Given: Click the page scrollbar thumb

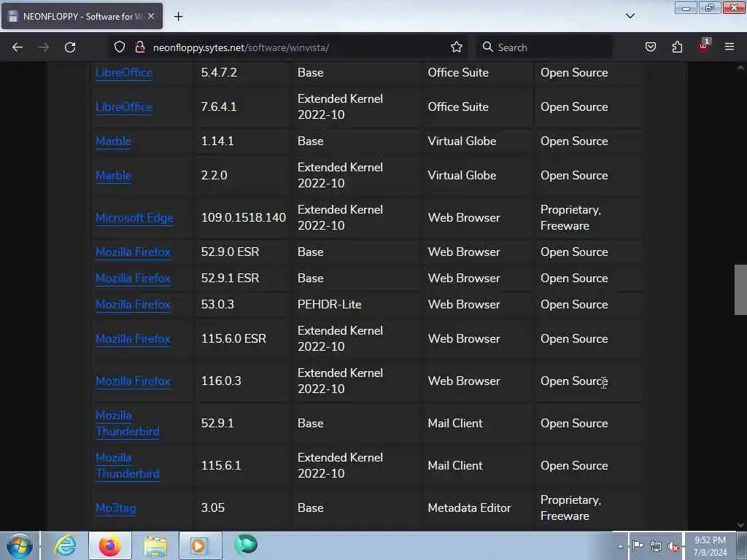Looking at the screenshot, I should [740, 289].
